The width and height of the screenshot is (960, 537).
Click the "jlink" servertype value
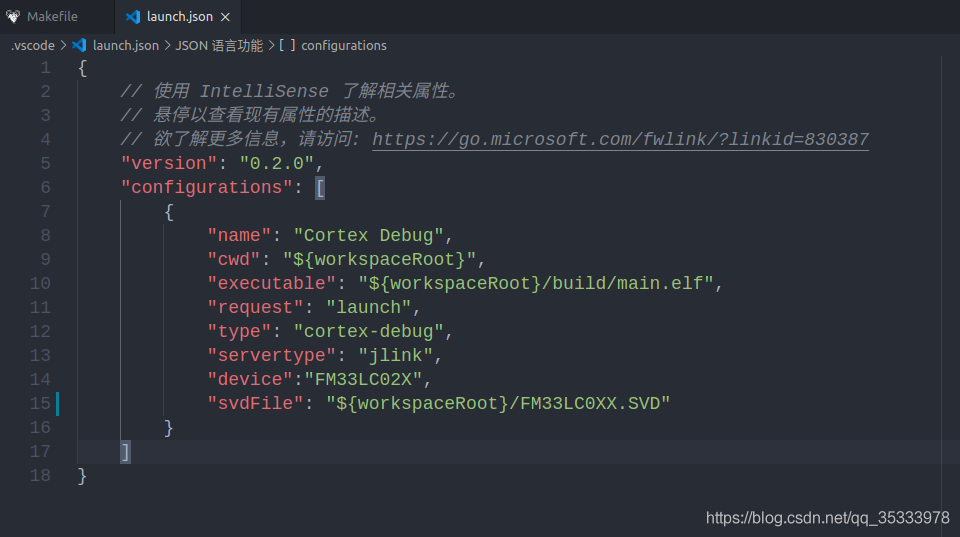tap(396, 356)
